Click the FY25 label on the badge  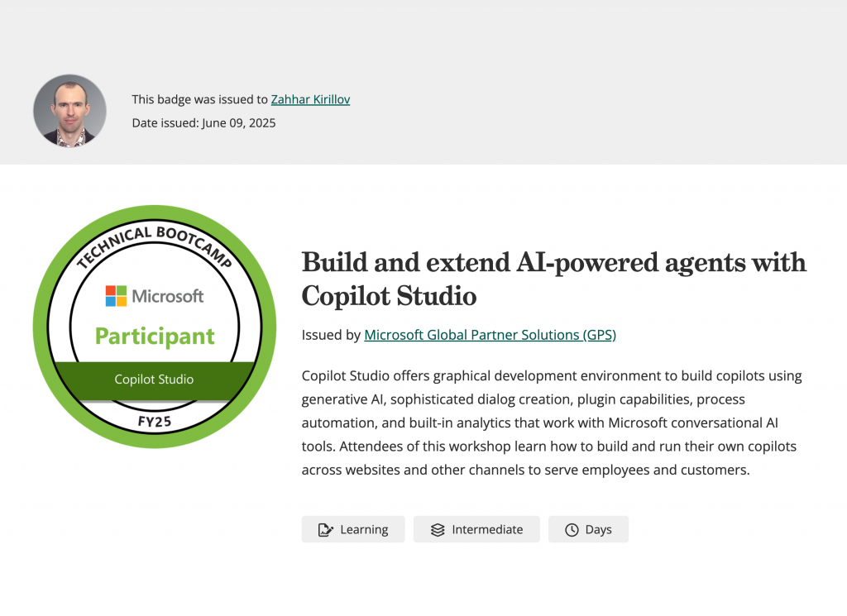tap(155, 423)
